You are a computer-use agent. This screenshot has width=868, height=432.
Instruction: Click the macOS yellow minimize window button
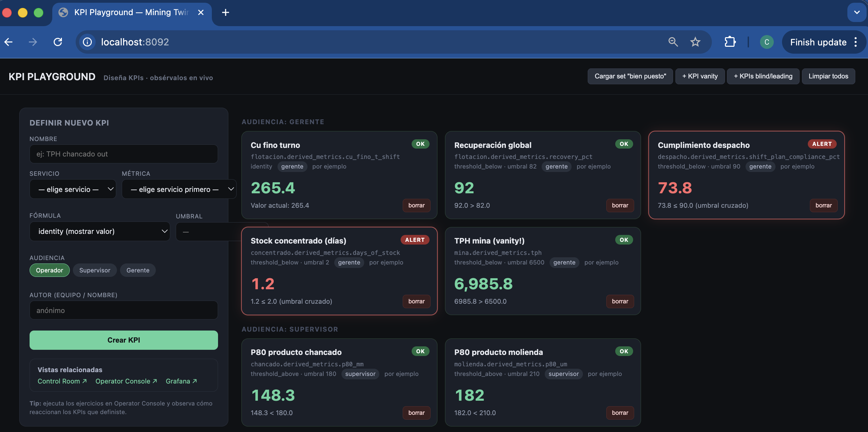23,13
